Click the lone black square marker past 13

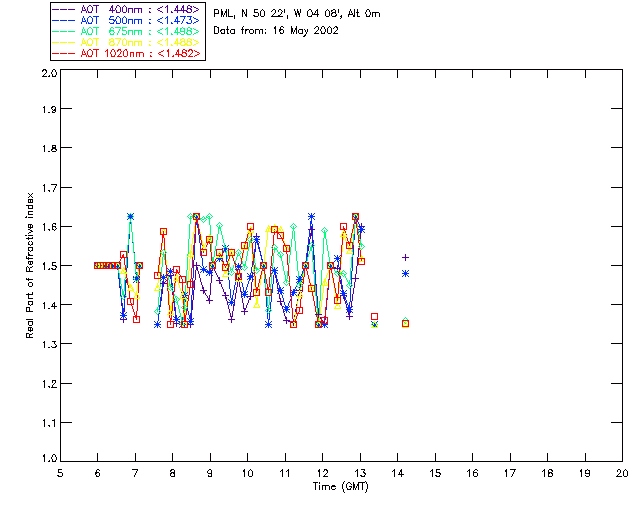(374, 317)
